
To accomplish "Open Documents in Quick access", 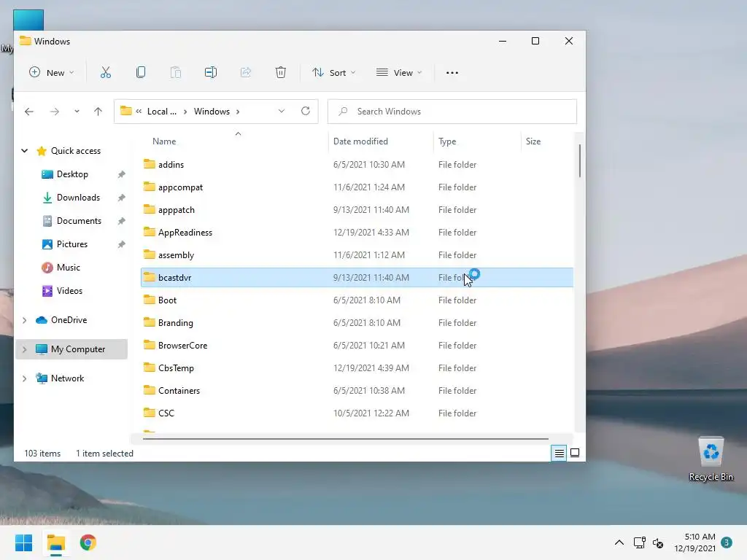I will [79, 221].
